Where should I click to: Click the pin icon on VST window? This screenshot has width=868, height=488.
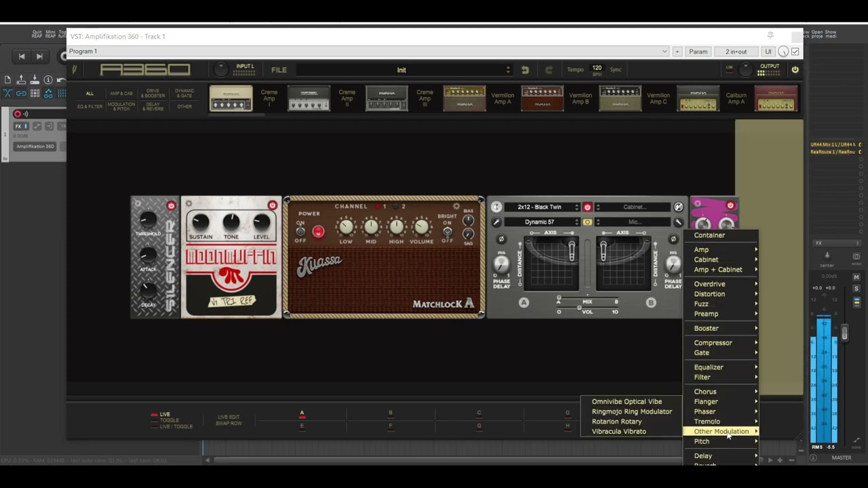pyautogui.click(x=770, y=36)
